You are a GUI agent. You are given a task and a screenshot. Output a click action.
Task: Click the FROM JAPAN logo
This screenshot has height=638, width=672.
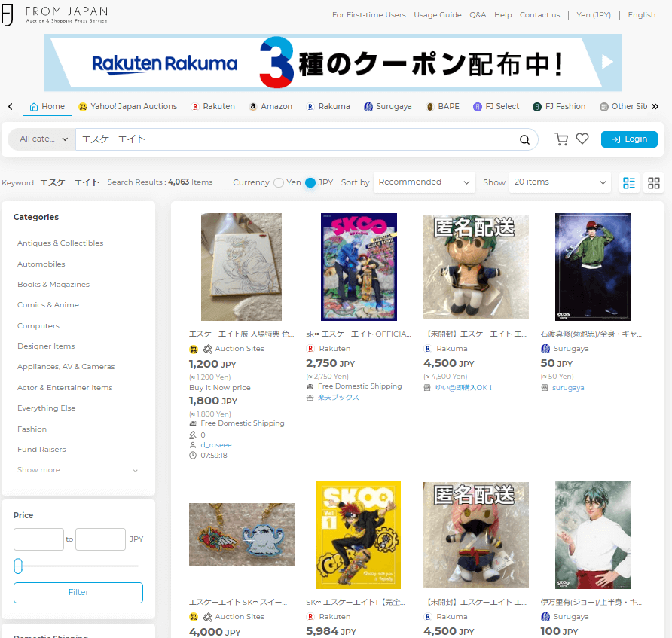(x=54, y=14)
